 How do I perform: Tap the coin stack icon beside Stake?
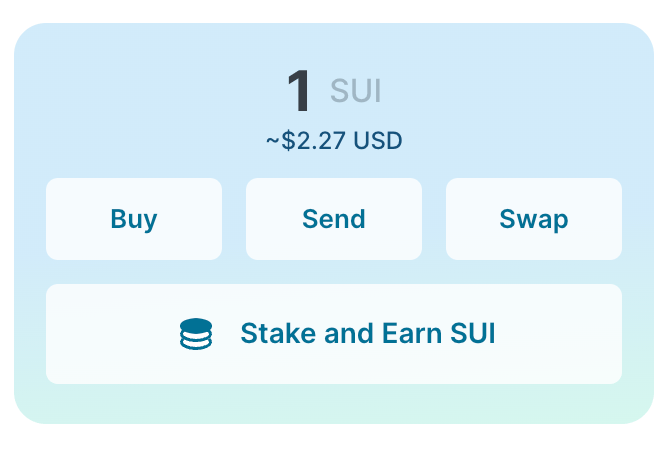(196, 334)
